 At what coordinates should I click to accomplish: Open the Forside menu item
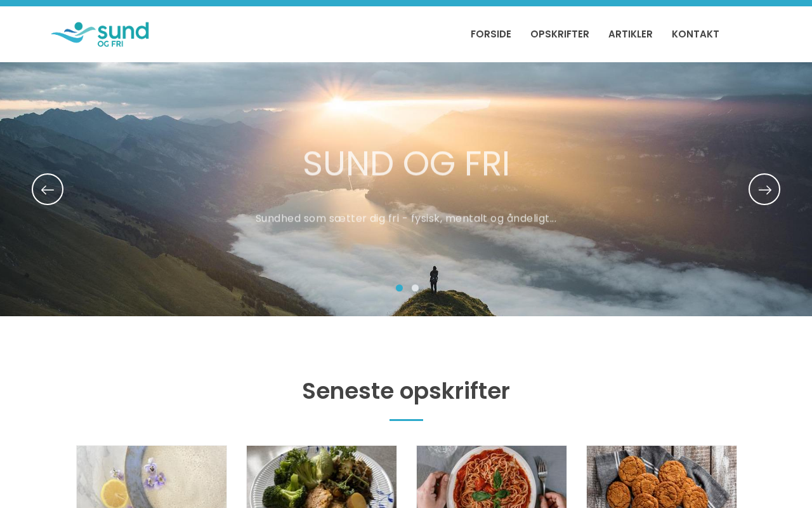[x=491, y=34]
